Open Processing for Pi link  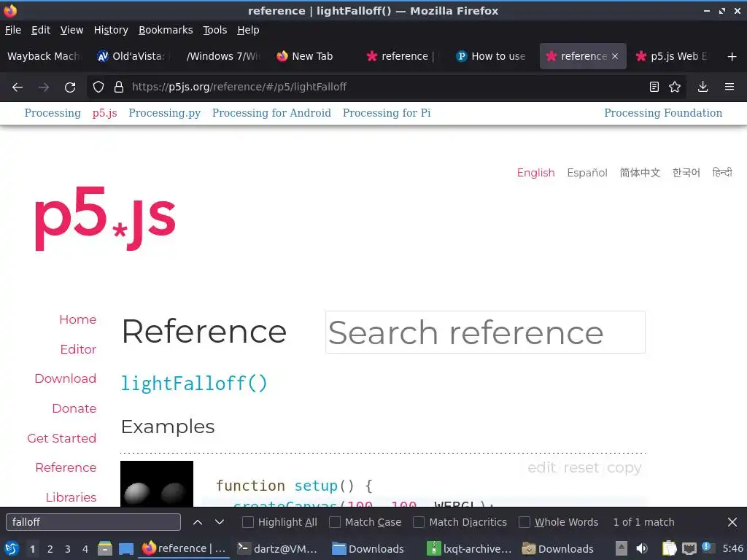coord(387,113)
